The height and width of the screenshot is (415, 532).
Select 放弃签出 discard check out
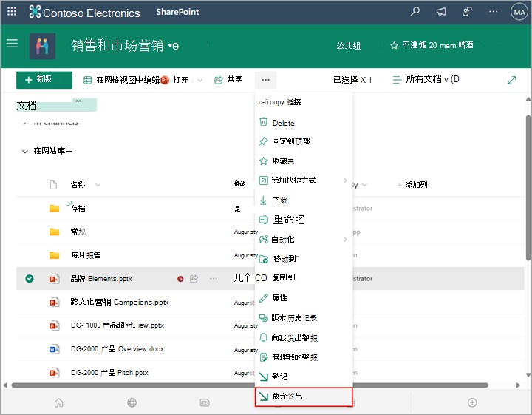304,397
